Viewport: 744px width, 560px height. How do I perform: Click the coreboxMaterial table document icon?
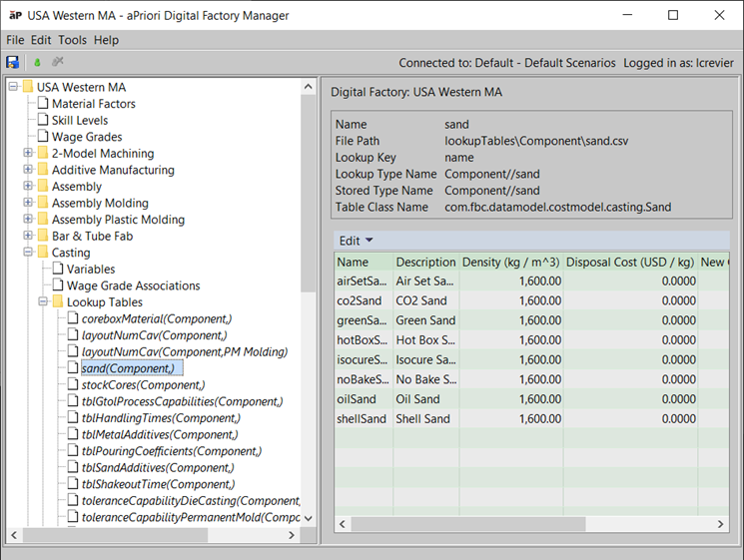(x=73, y=318)
